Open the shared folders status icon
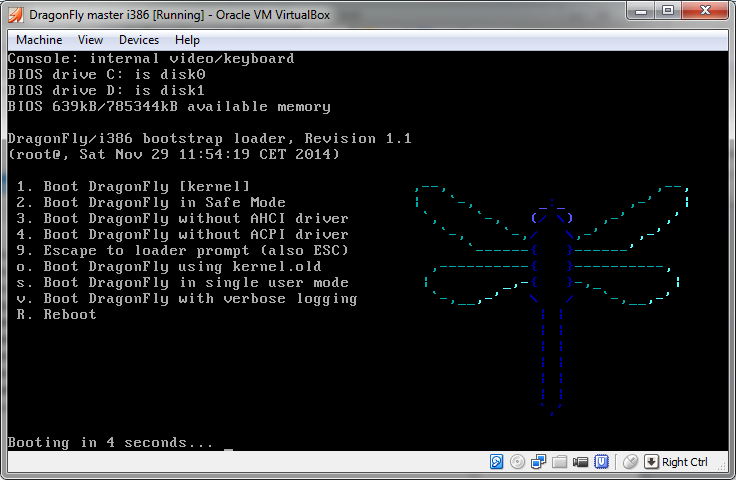The height and width of the screenshot is (480, 736). pyautogui.click(x=560, y=462)
